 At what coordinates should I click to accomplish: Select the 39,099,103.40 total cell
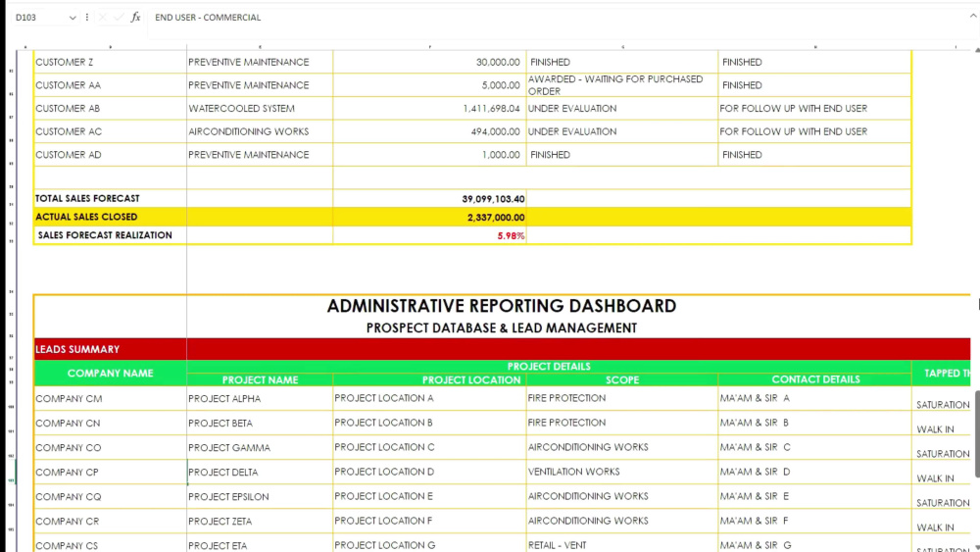pyautogui.click(x=429, y=199)
